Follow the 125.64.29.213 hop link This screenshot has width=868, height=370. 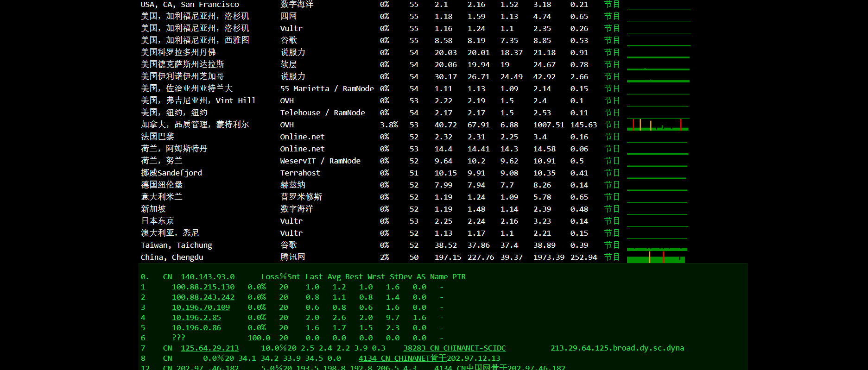210,348
